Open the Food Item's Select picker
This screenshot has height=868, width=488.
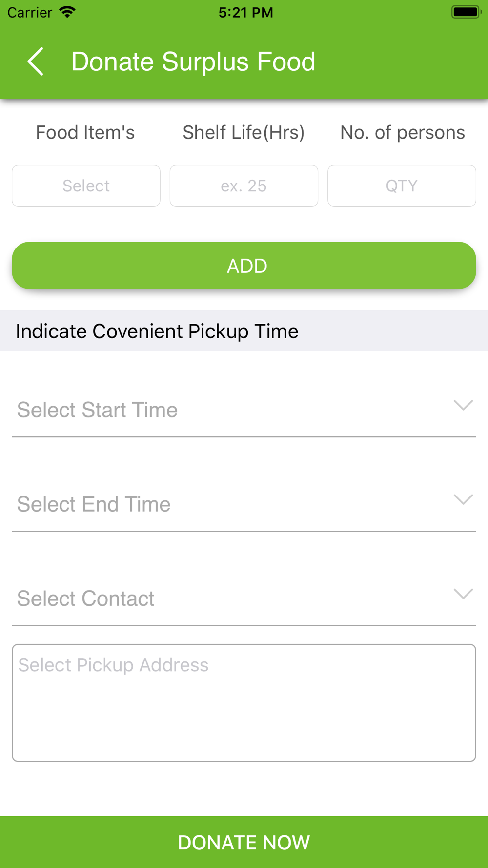point(86,186)
